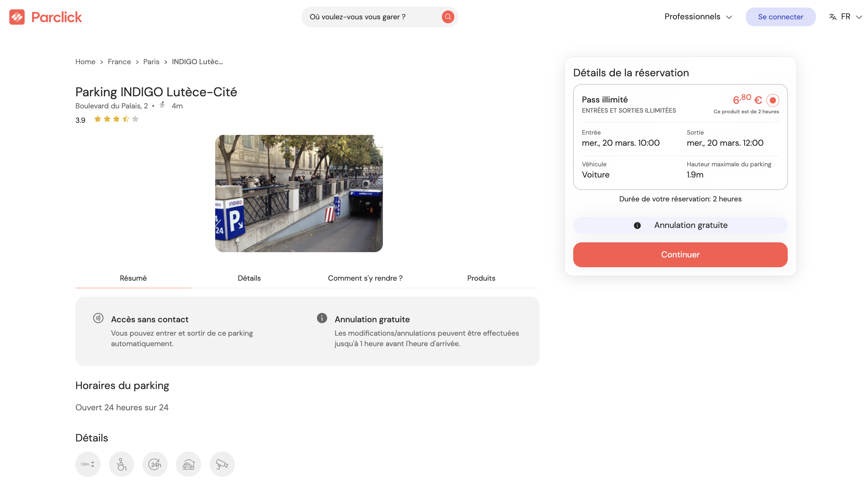This screenshot has height=484, width=868.
Task: Click the contactless access icon
Action: click(x=98, y=318)
